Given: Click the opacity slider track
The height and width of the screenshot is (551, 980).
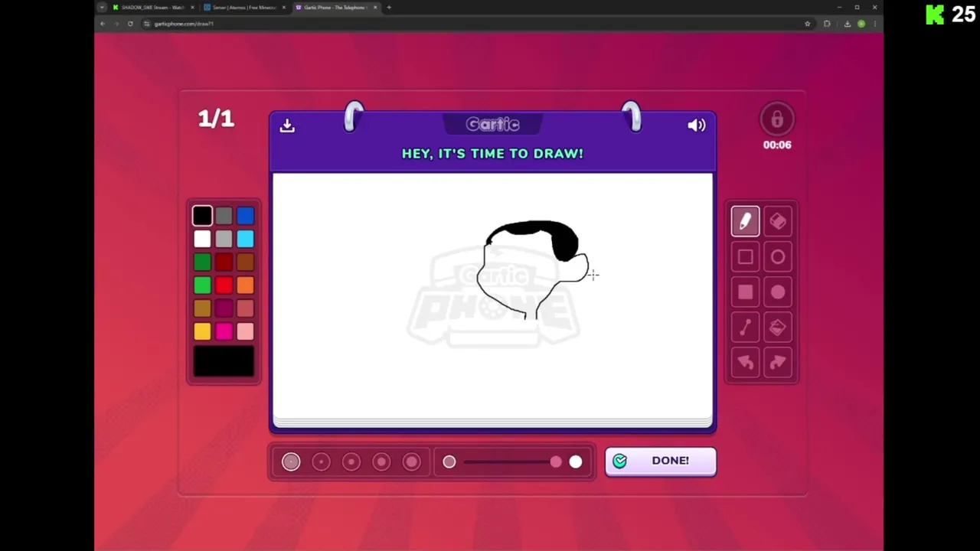Looking at the screenshot, I should pyautogui.click(x=512, y=461).
